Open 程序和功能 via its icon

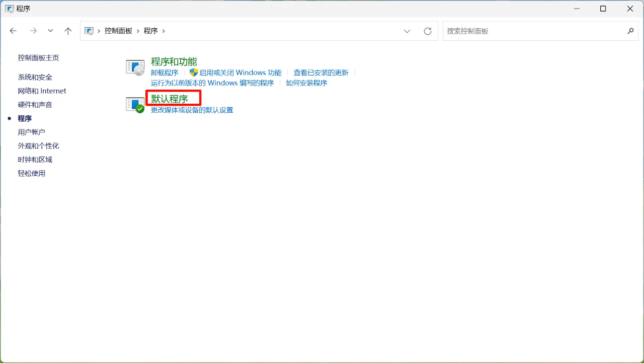(x=134, y=66)
